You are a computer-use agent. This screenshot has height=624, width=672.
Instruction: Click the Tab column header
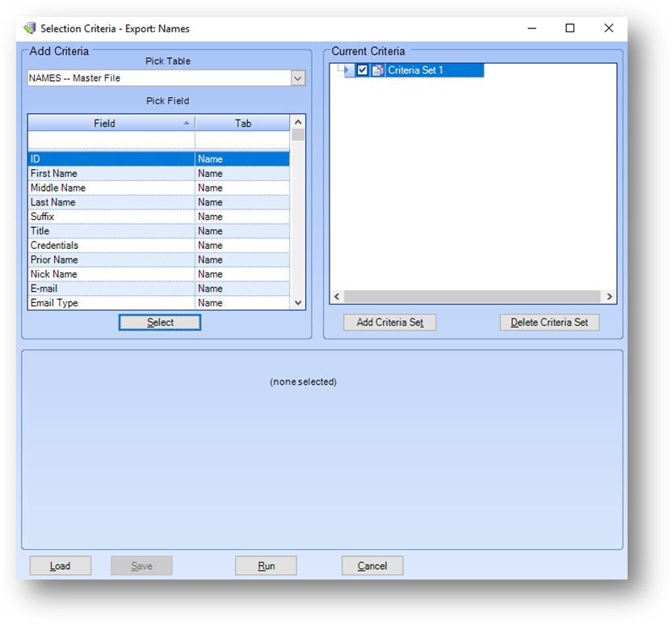(x=243, y=124)
